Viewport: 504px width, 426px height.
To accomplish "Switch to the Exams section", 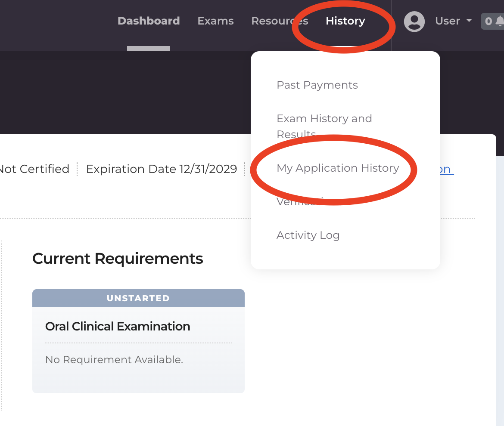I will click(215, 20).
